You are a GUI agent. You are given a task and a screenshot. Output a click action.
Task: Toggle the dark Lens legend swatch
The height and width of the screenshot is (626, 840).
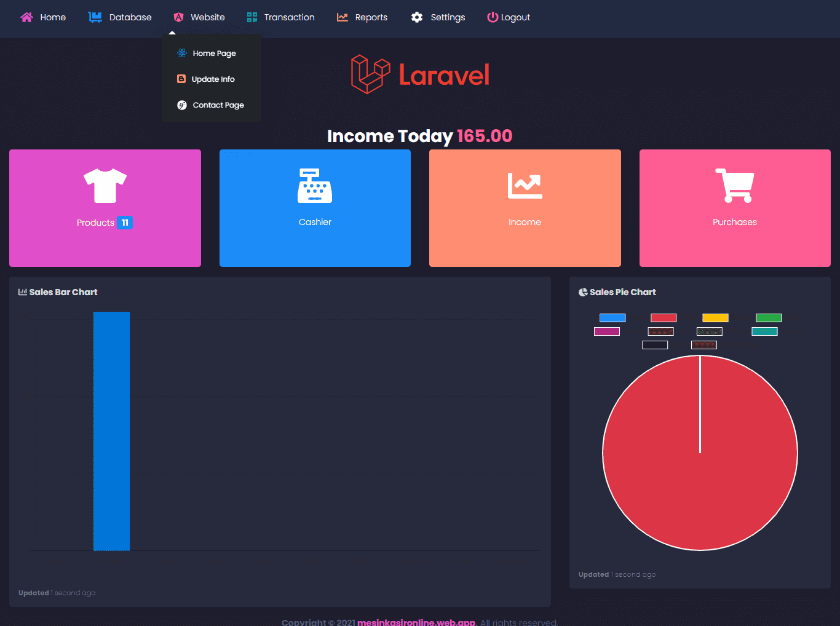[655, 345]
